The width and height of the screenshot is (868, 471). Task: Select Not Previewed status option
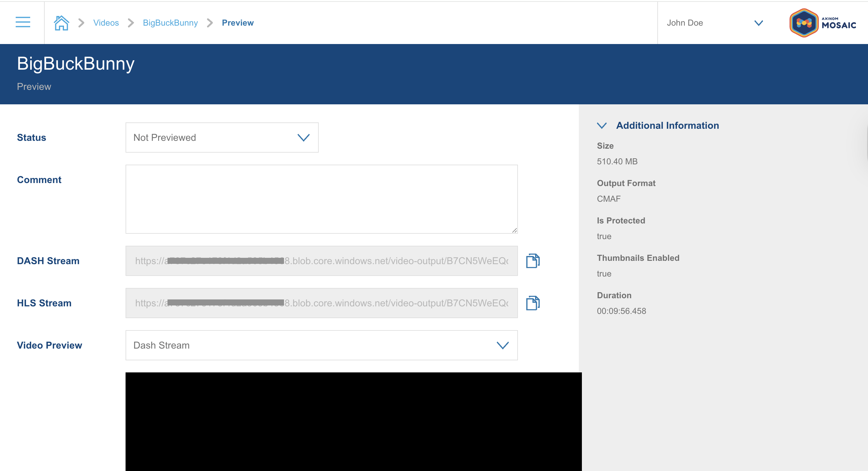pos(164,138)
